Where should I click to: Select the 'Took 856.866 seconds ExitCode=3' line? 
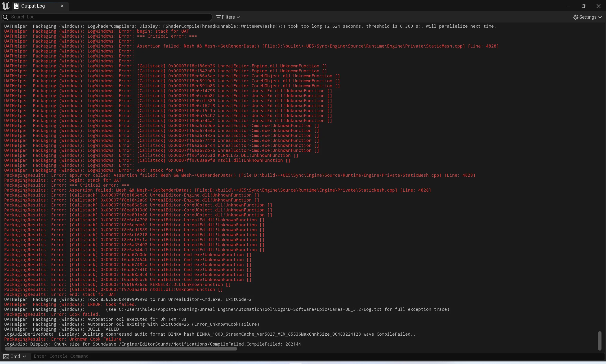[128, 299]
